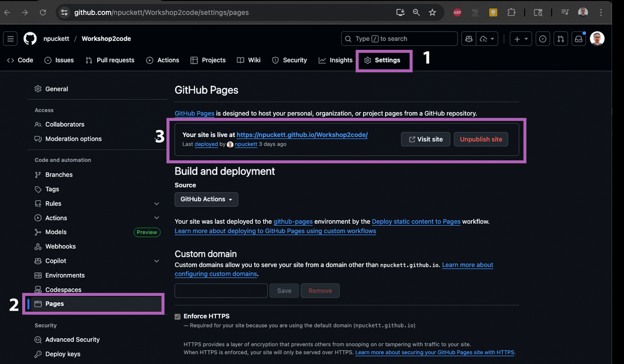The width and height of the screenshot is (624, 364).
Task: Switch to the Projects tab
Action: pos(208,60)
